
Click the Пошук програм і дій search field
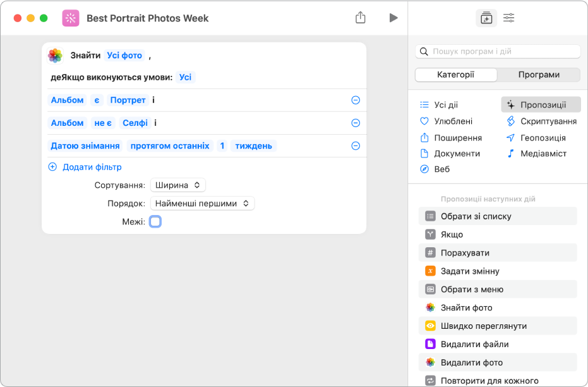[498, 51]
